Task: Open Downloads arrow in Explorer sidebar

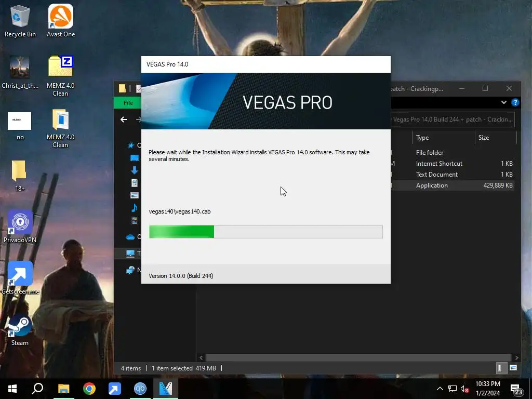Action: [x=135, y=170]
